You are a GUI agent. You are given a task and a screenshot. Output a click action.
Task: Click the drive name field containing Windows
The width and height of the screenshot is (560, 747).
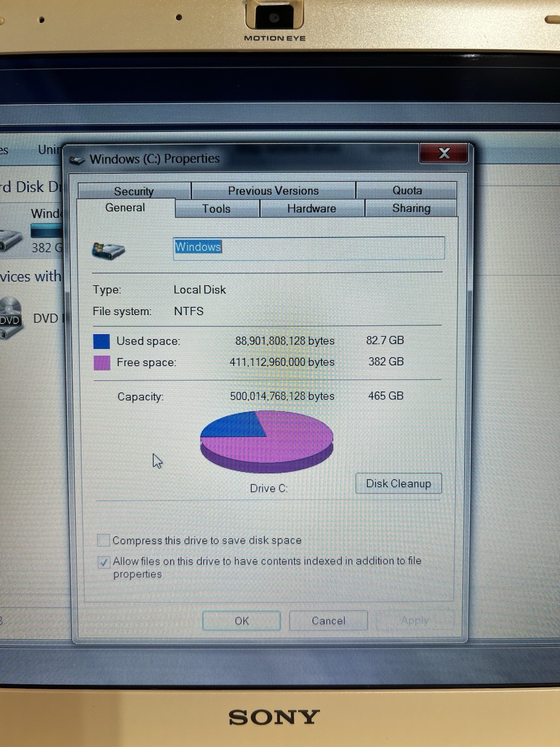(x=309, y=247)
